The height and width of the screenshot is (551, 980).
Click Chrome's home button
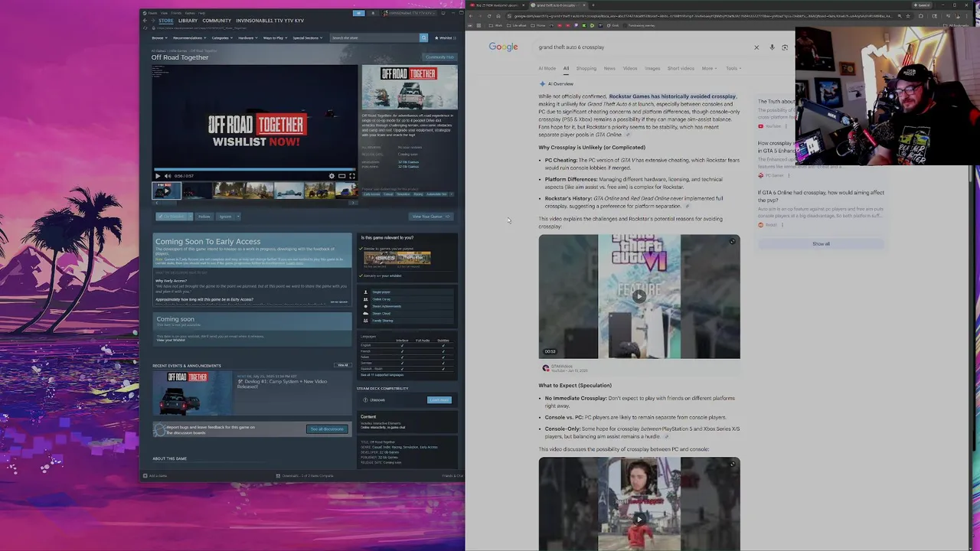click(x=498, y=16)
